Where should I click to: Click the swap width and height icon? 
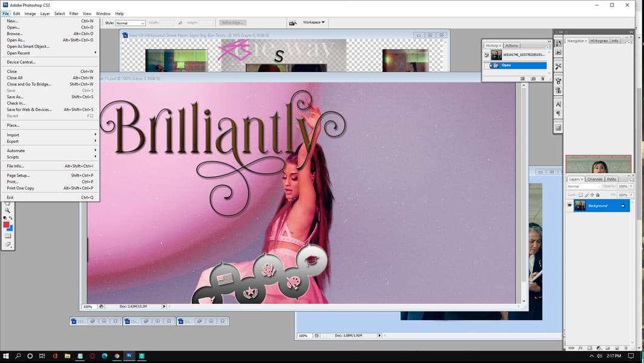click(180, 22)
